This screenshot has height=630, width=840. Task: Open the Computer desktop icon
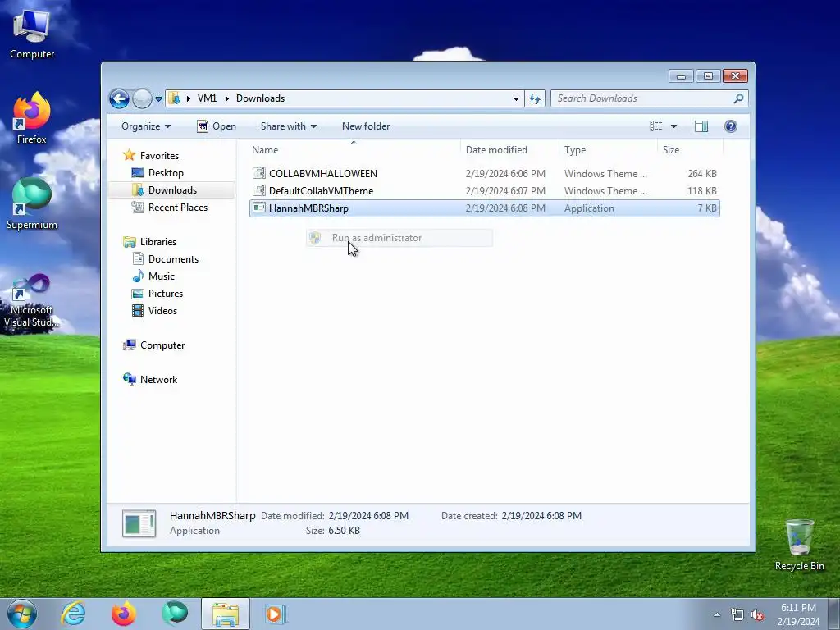[32, 34]
